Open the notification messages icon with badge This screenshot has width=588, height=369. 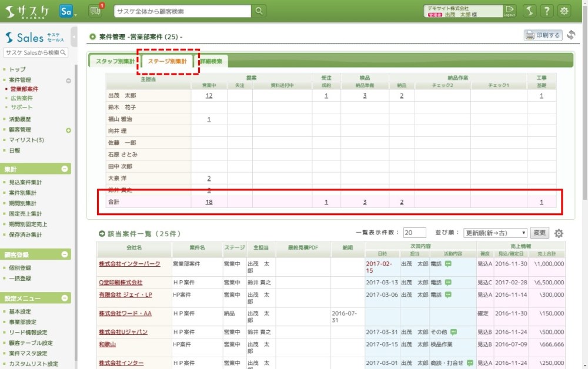95,11
